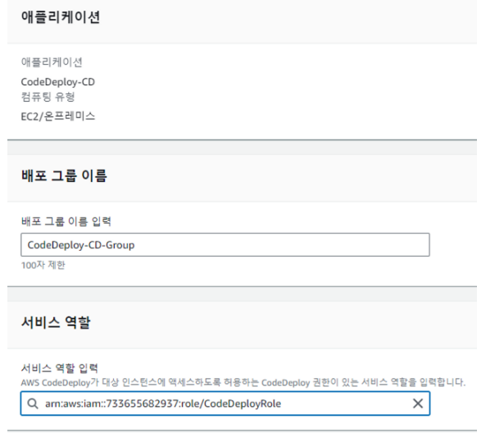Click the 서비스 역할 입력 label
Screen dimensions: 504x442
[60, 368]
